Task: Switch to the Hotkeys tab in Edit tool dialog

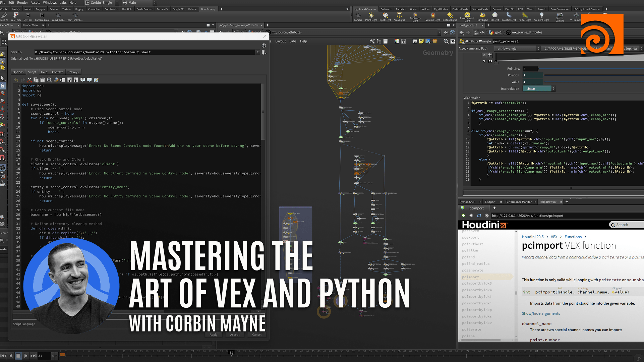Action: click(x=73, y=72)
